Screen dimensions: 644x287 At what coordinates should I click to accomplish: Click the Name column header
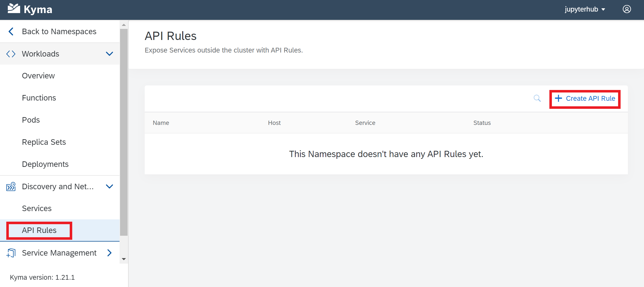(161, 123)
